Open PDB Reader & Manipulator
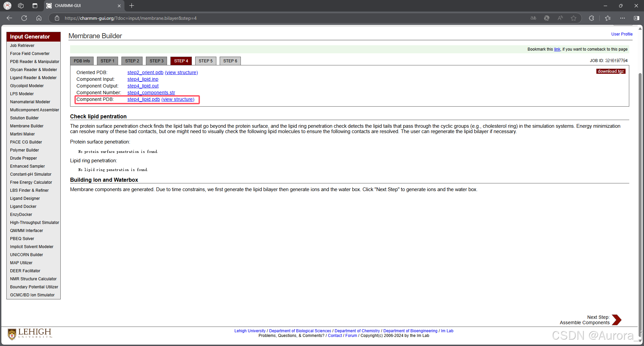644x346 pixels. [35, 62]
